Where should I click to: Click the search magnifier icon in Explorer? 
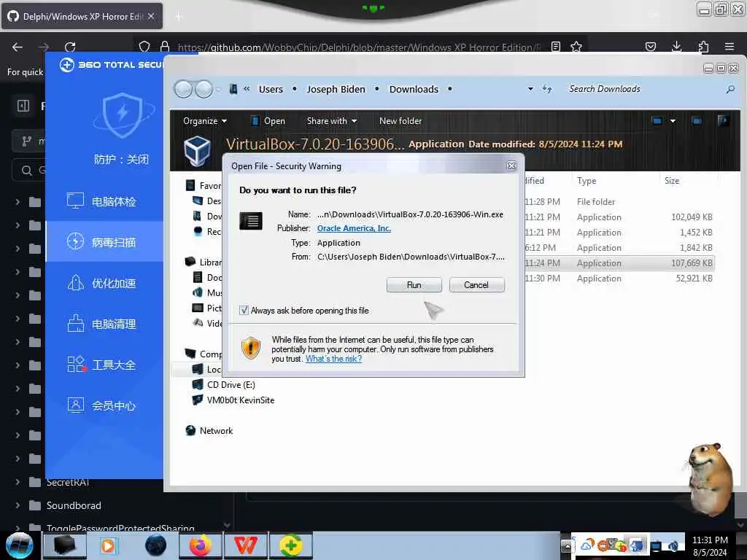click(x=730, y=89)
